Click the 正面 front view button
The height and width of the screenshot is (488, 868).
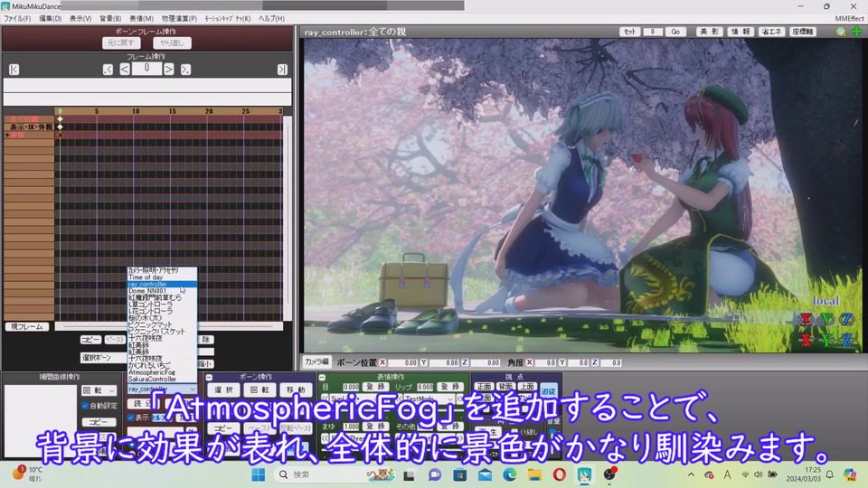pyautogui.click(x=484, y=386)
